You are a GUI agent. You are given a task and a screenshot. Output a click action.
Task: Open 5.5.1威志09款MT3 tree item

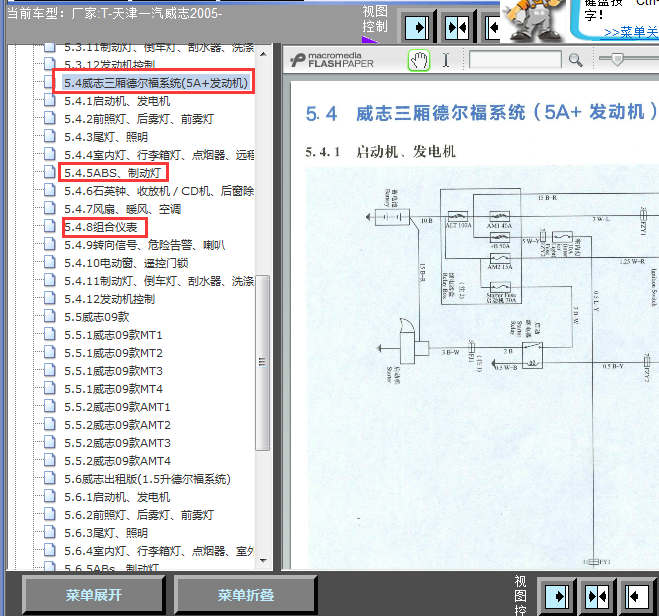(x=113, y=371)
